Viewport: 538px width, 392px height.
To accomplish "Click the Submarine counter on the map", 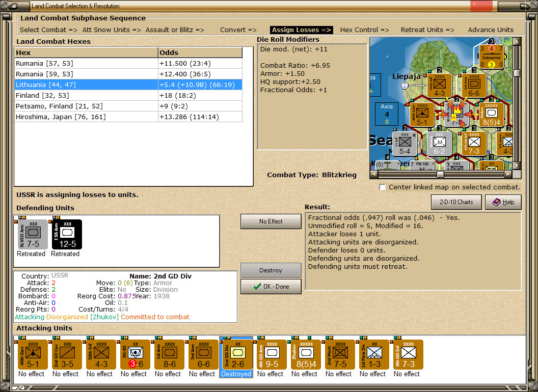I will (492, 57).
